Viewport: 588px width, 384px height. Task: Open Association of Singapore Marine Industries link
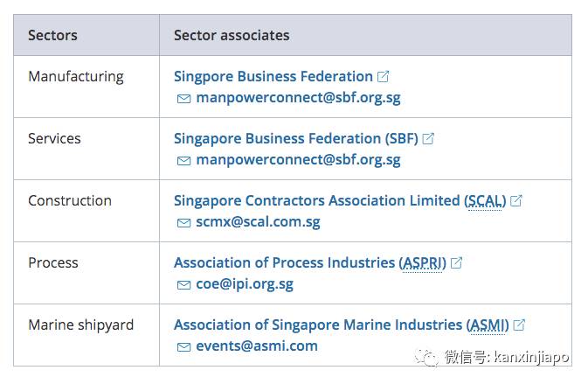[342, 325]
